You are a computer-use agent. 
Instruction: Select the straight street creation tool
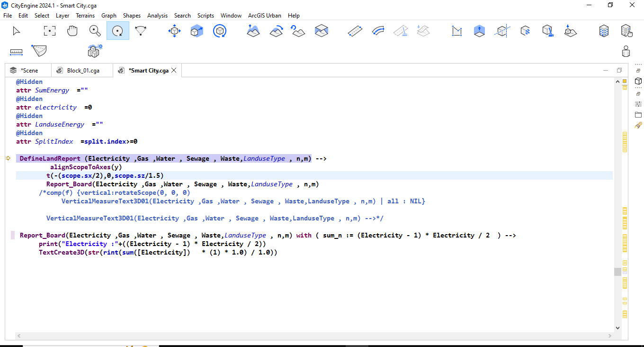point(355,31)
